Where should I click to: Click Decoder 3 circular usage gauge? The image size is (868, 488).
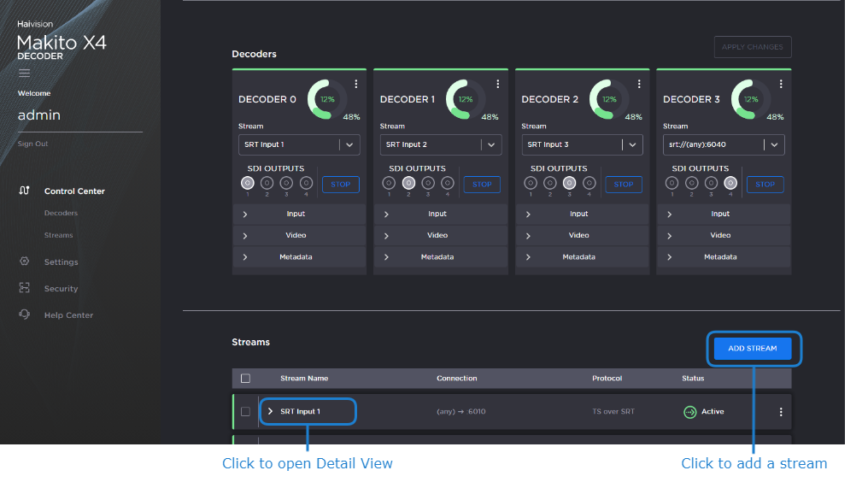click(748, 99)
